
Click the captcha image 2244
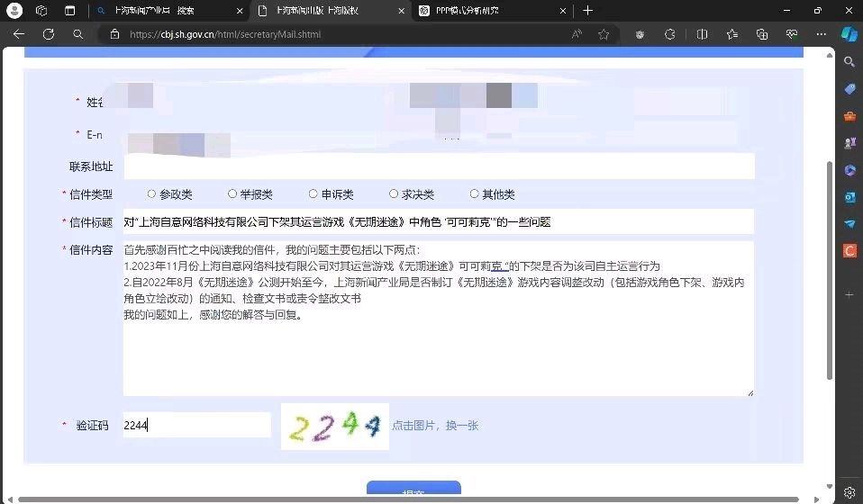coord(334,427)
